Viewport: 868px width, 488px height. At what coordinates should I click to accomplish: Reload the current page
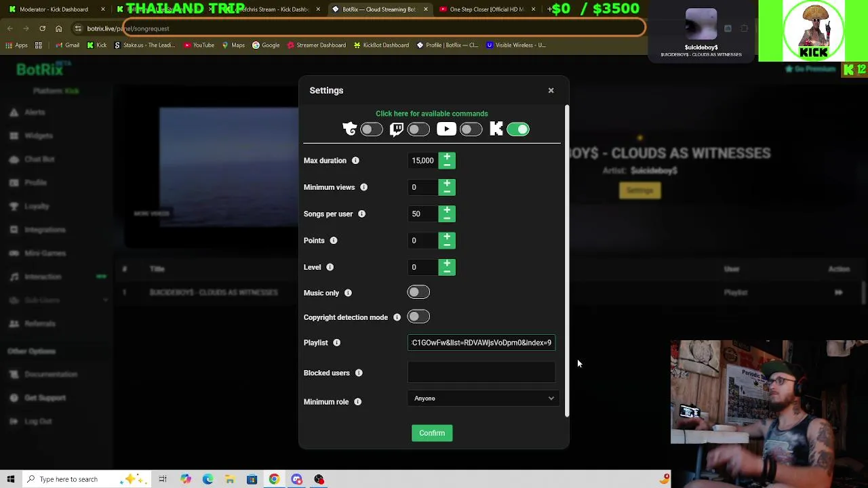click(42, 28)
